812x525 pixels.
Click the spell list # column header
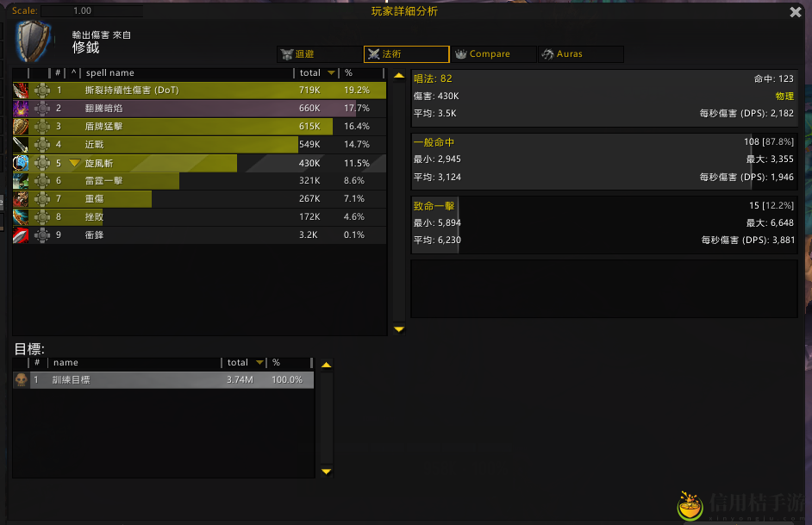pyautogui.click(x=58, y=73)
